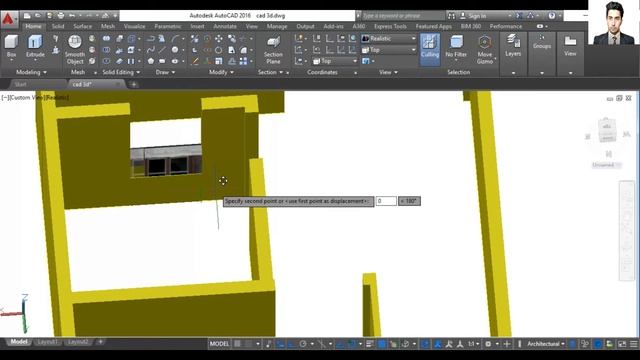The width and height of the screenshot is (640, 360).
Task: Click the Move tool in Modify panel
Action: (x=219, y=39)
